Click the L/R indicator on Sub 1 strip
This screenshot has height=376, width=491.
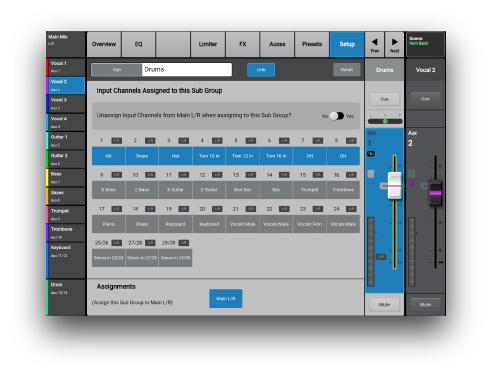pyautogui.click(x=381, y=257)
